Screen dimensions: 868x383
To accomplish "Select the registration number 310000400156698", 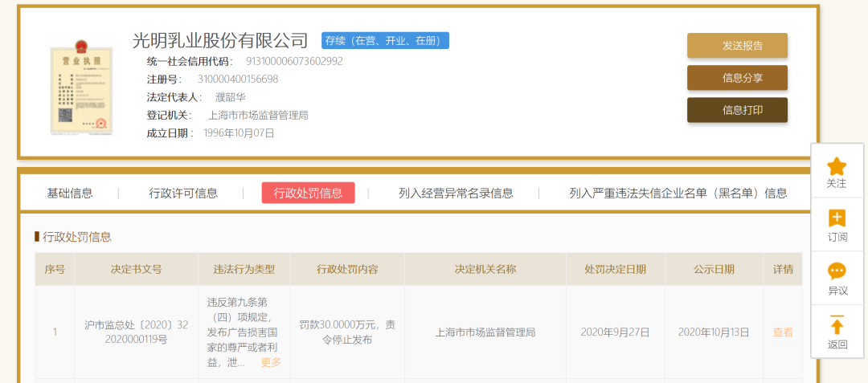I will 238,79.
